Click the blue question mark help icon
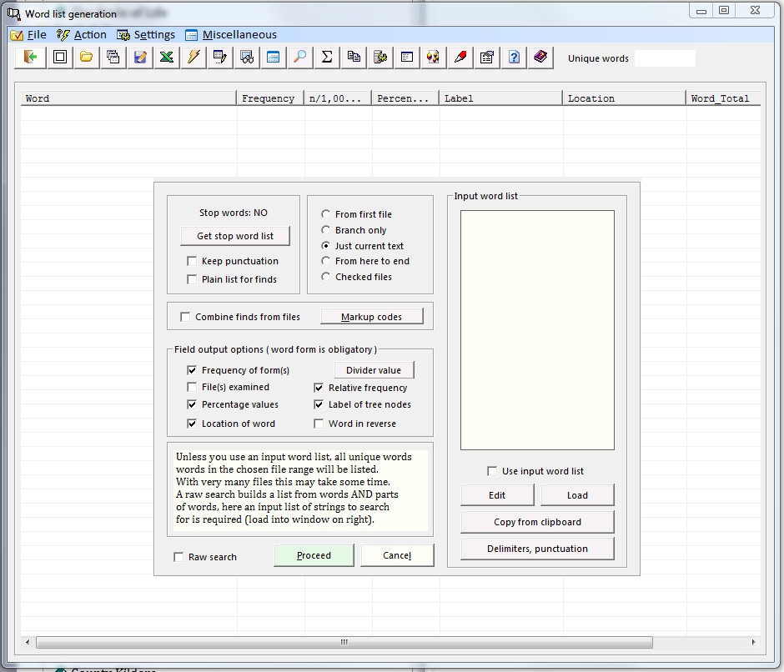 click(515, 58)
